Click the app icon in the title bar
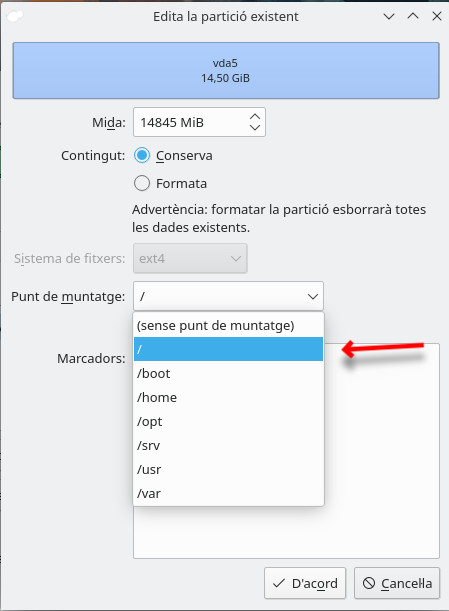Image resolution: width=449 pixels, height=611 pixels. click(16, 16)
